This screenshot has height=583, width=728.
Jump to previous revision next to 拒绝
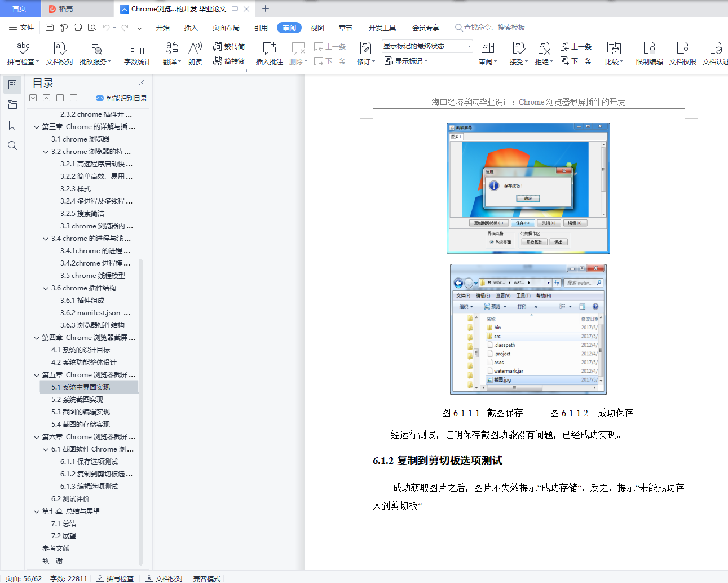pyautogui.click(x=576, y=47)
